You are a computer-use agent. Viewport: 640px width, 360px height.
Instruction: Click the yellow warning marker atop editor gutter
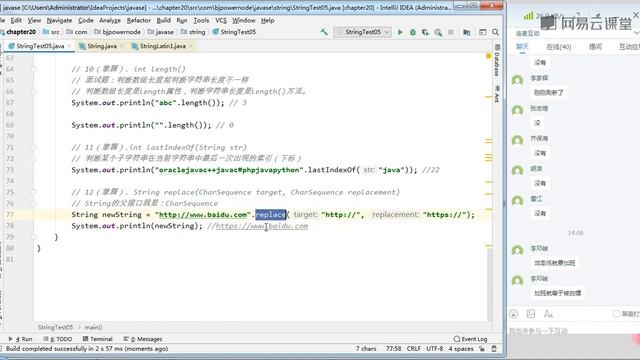coord(489,56)
